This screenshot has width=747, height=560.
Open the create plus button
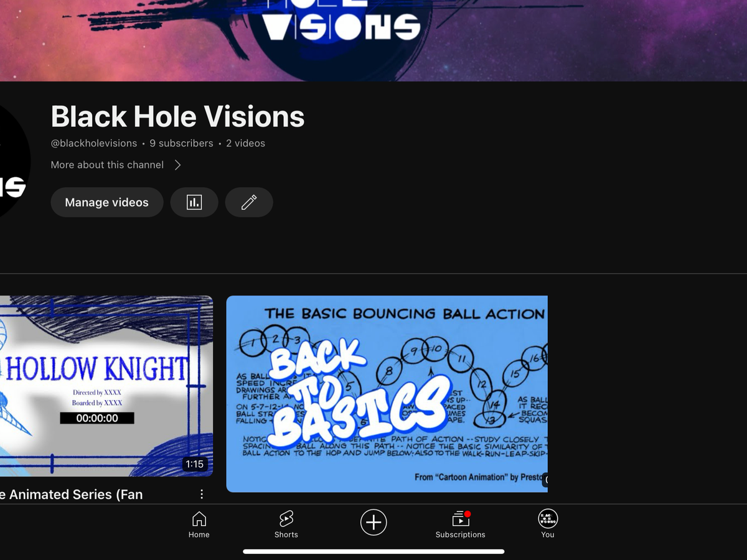pyautogui.click(x=374, y=522)
